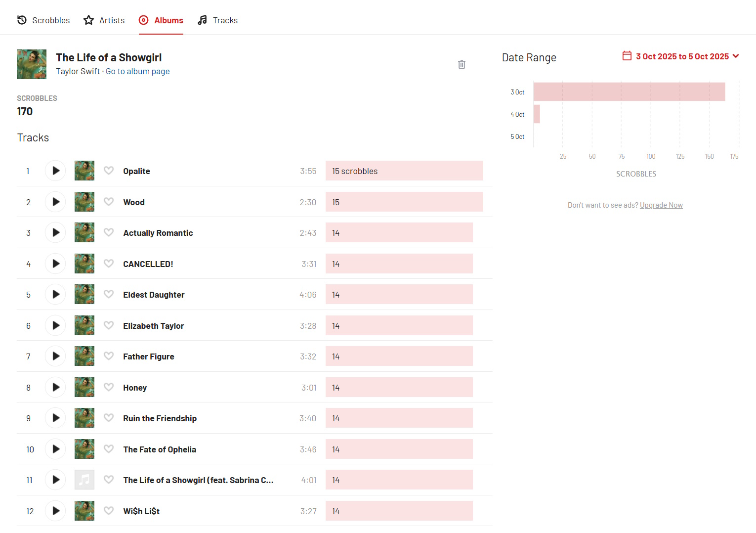Viewport: 756px width, 533px height.
Task: Click the placeholder art on track 11
Action: (84, 480)
